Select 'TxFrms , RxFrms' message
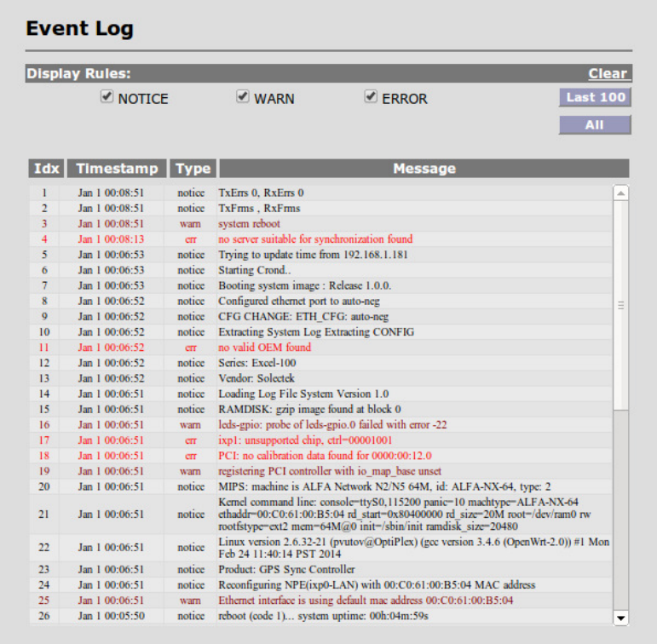This screenshot has height=644, width=657. pyautogui.click(x=259, y=208)
